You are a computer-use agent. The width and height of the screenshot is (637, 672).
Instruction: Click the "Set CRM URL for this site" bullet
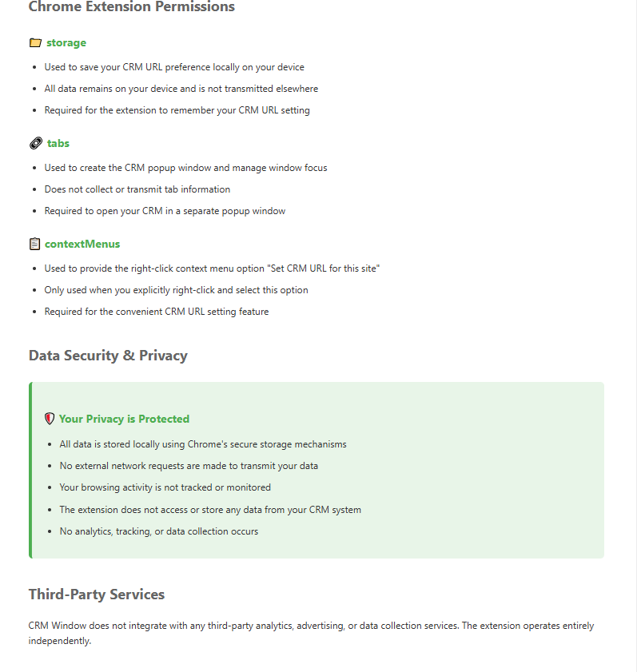(212, 268)
